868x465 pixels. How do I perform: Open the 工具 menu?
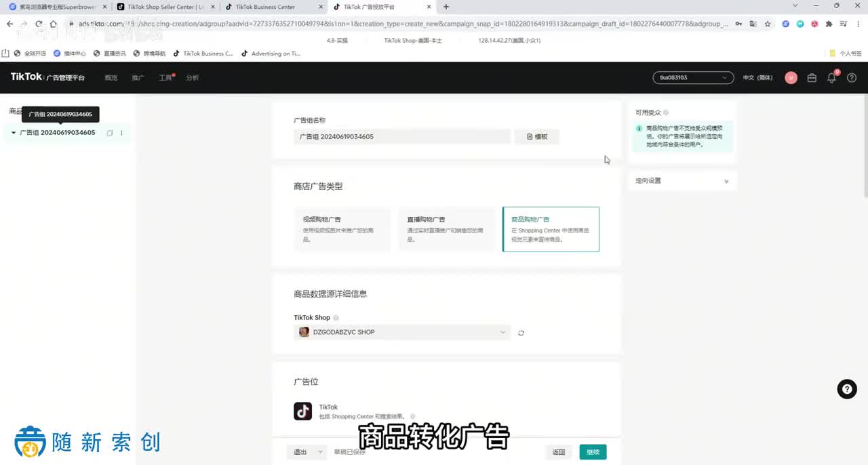[165, 78]
